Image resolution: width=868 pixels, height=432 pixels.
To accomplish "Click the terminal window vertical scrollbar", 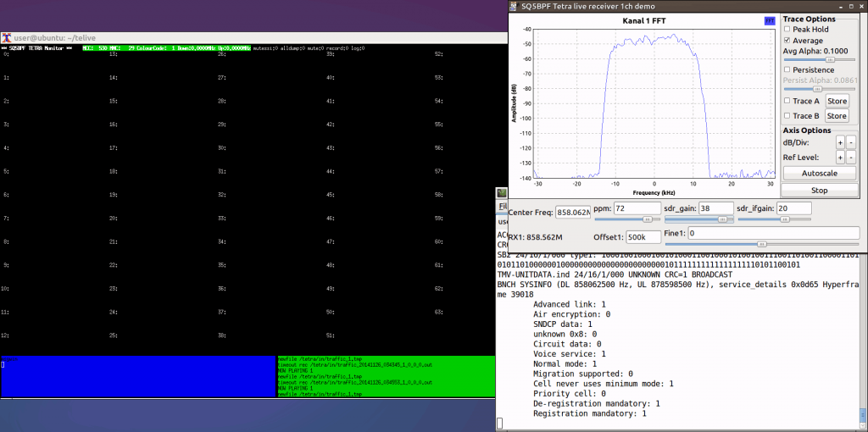I will point(864,414).
